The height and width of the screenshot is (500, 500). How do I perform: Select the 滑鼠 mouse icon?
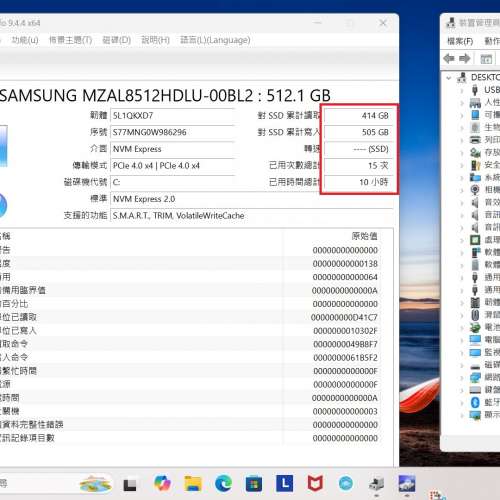(475, 315)
